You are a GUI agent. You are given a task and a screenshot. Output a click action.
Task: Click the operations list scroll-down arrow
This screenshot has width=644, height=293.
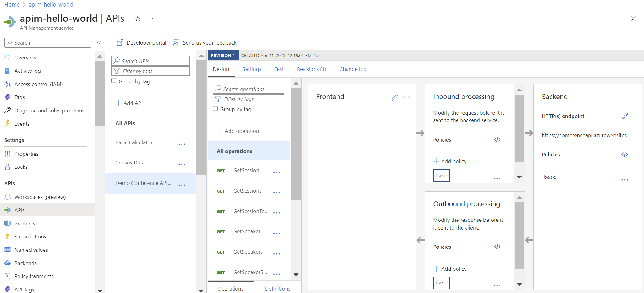[296, 275]
